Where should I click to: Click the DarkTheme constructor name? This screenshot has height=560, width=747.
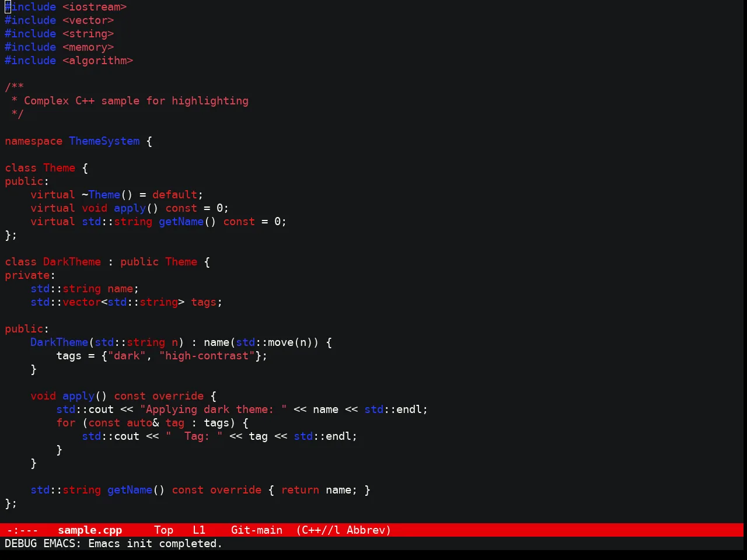pyautogui.click(x=59, y=342)
